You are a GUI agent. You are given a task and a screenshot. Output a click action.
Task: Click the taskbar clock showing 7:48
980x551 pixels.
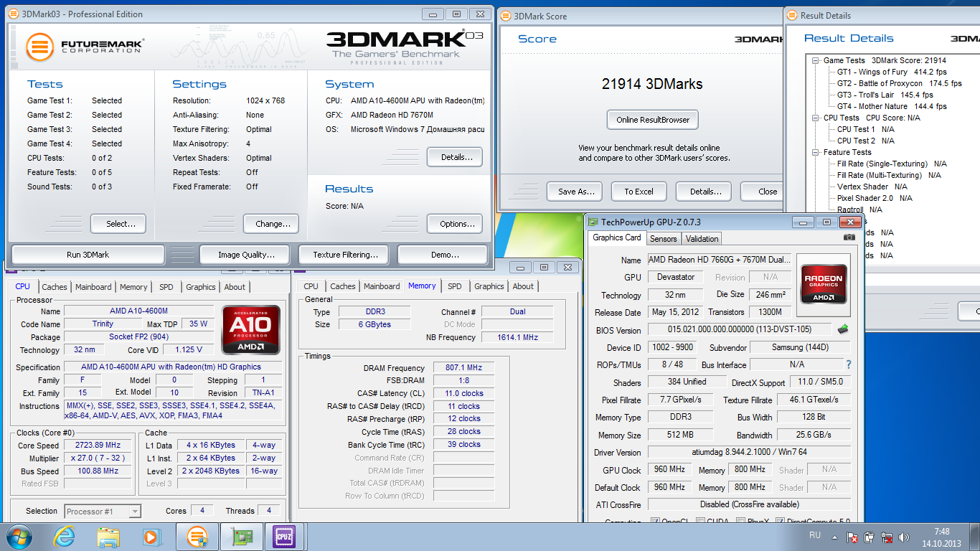[x=942, y=532]
